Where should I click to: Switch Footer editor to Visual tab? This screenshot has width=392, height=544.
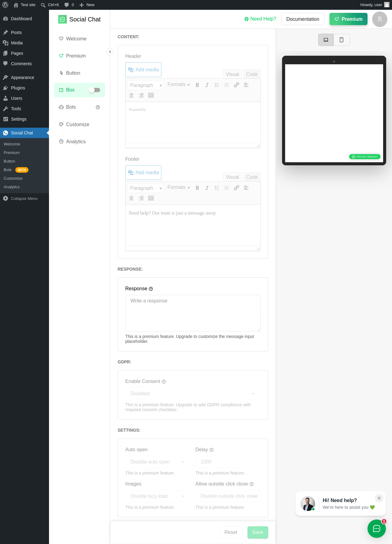pyautogui.click(x=232, y=177)
